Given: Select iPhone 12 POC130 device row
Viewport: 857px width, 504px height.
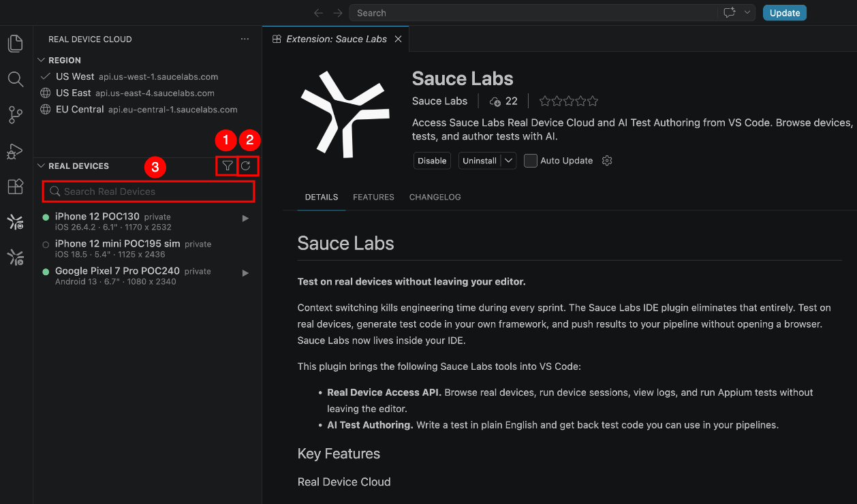Looking at the screenshot, I should [x=147, y=221].
